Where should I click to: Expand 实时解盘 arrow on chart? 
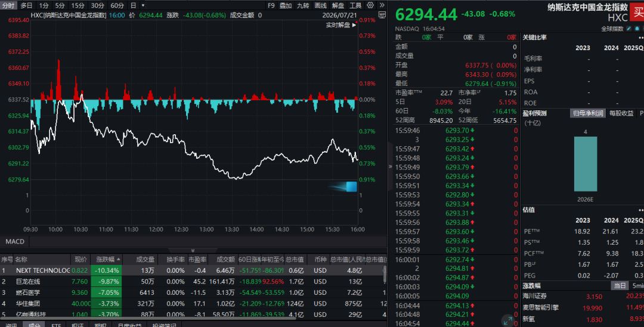354,25
